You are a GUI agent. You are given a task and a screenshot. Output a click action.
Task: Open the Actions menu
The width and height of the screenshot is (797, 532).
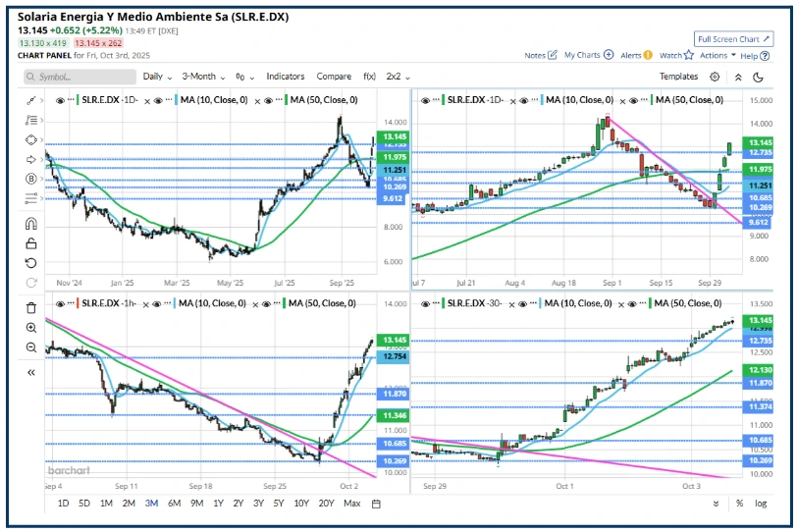coord(717,56)
